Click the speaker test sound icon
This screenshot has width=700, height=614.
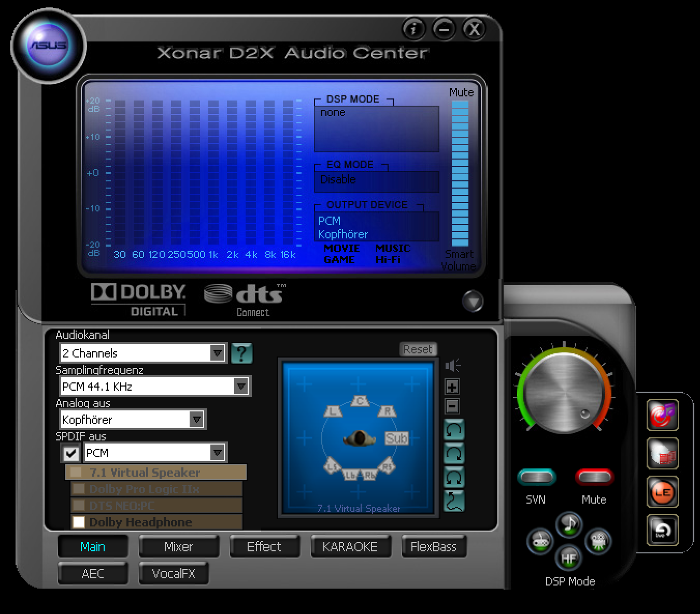click(453, 366)
